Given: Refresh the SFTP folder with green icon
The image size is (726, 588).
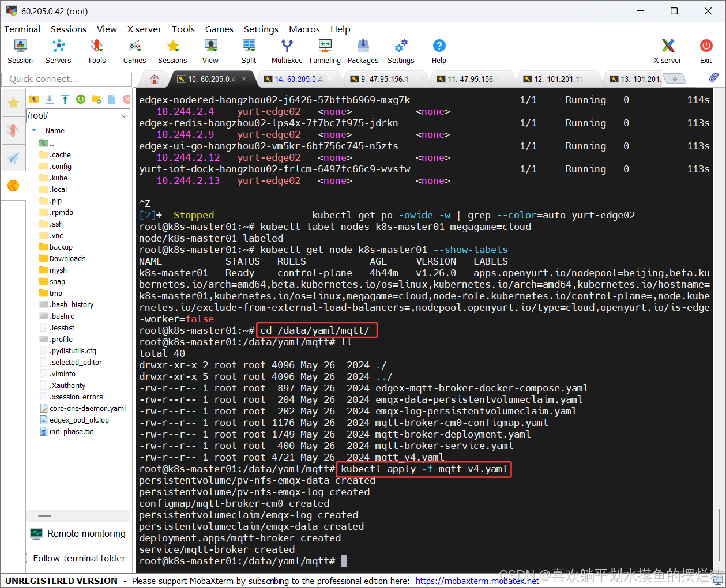Looking at the screenshot, I should click(81, 99).
